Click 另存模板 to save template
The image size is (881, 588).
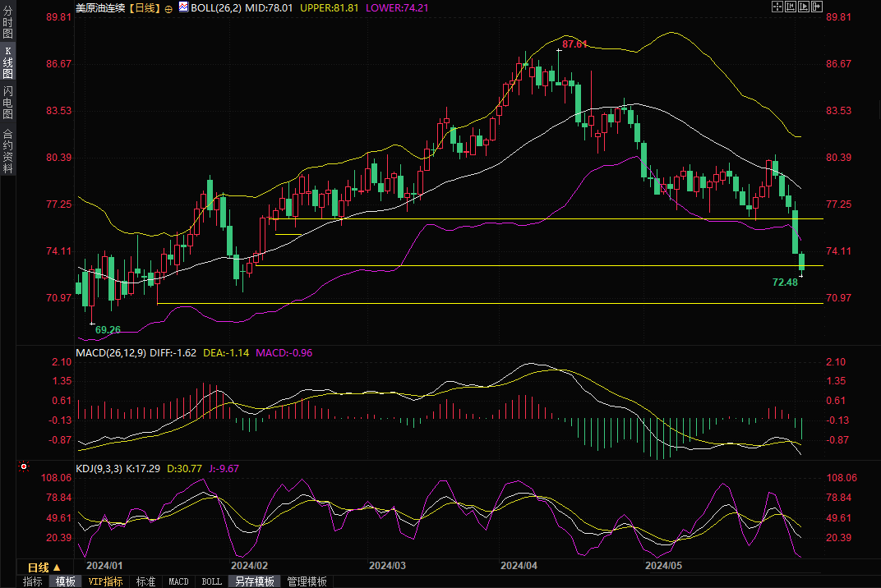coord(254,581)
